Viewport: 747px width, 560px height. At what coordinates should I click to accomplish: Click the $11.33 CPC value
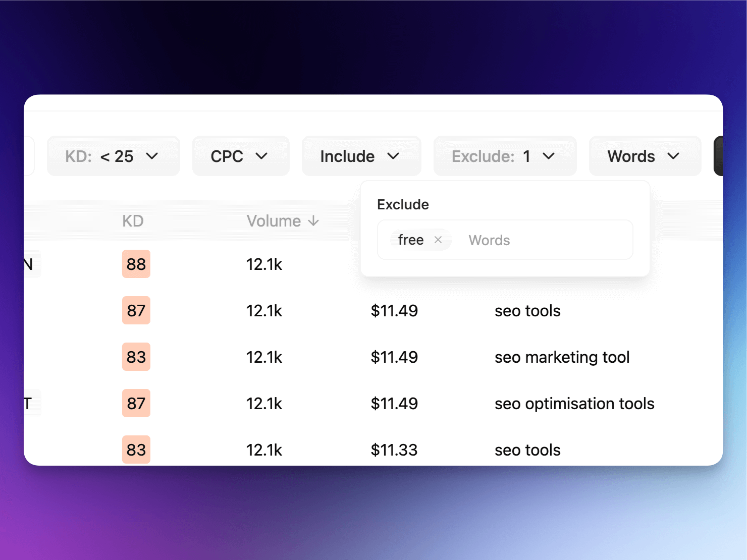pos(394,450)
